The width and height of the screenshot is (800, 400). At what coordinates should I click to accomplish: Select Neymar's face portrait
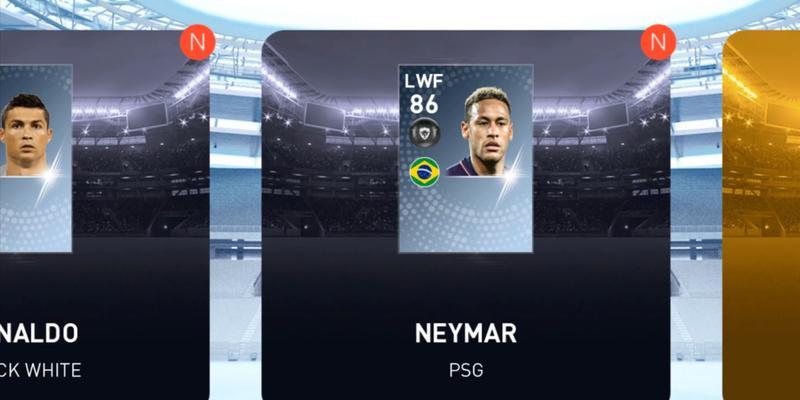click(487, 132)
